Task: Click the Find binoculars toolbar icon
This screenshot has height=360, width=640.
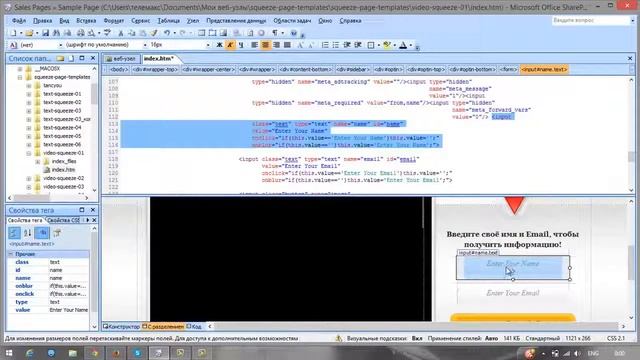Action: click(x=56, y=33)
